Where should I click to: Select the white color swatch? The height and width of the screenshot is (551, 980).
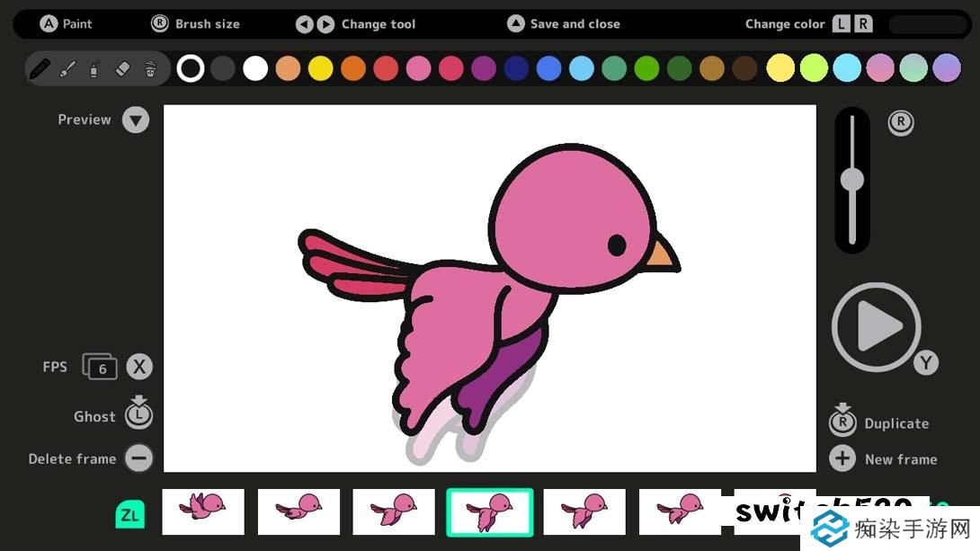click(x=255, y=68)
